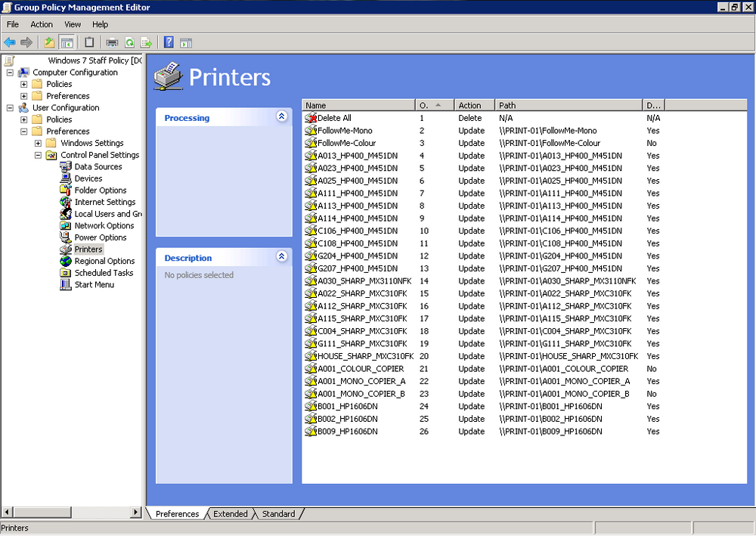The width and height of the screenshot is (756, 536).
Task: Collapse the User Configuration node
Action: 10,108
